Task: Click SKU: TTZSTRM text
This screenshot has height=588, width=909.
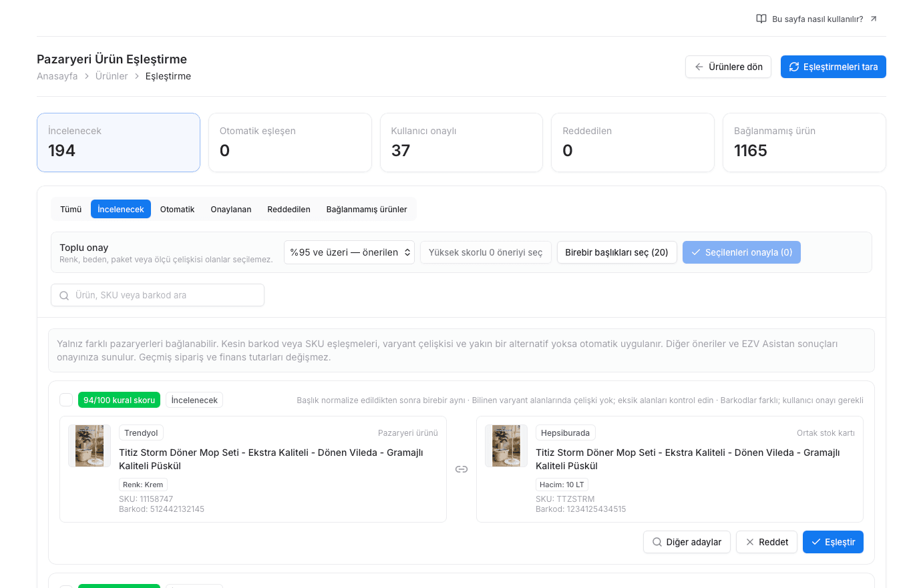Action: (565, 499)
